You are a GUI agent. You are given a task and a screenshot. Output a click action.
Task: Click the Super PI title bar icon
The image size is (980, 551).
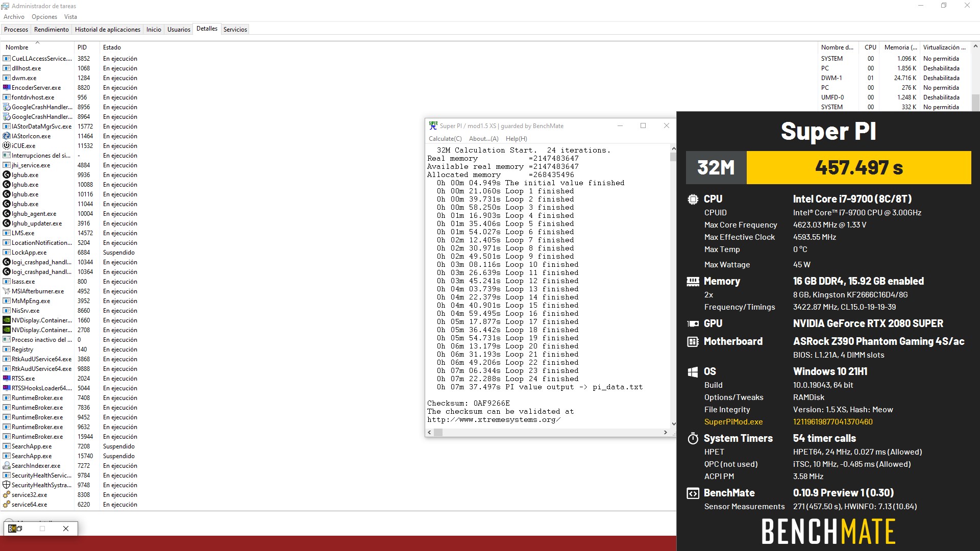point(433,126)
